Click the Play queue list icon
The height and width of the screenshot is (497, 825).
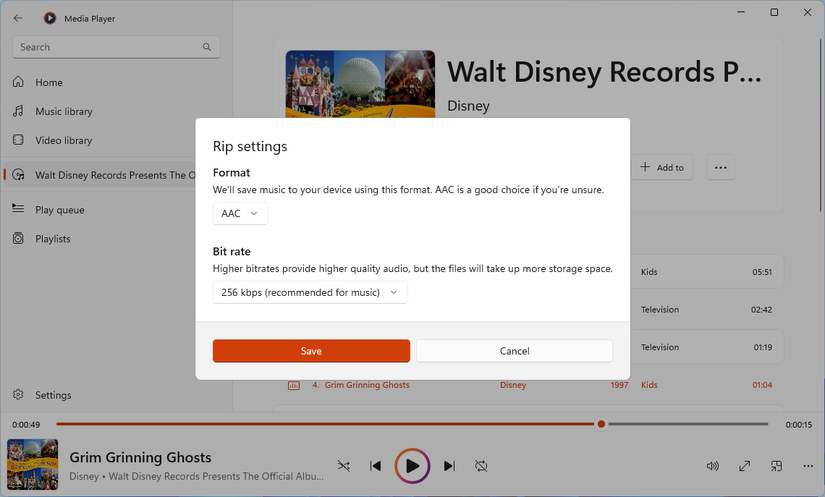(x=18, y=209)
